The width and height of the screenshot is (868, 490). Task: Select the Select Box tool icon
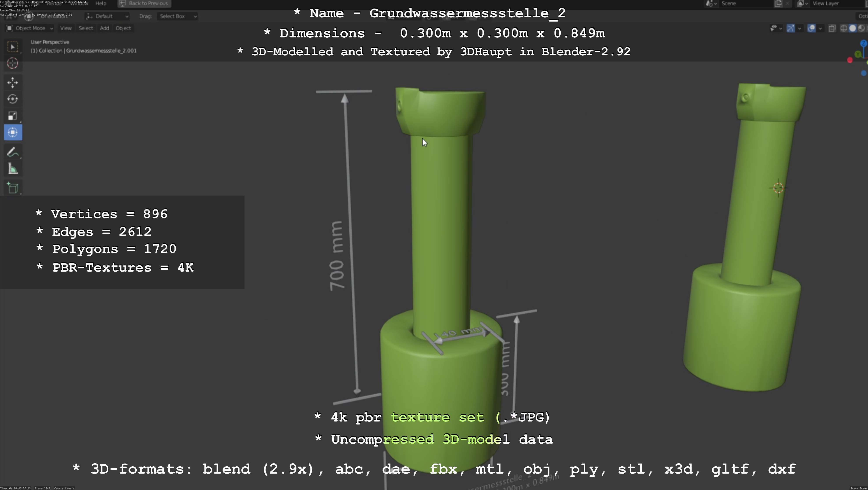coord(13,47)
